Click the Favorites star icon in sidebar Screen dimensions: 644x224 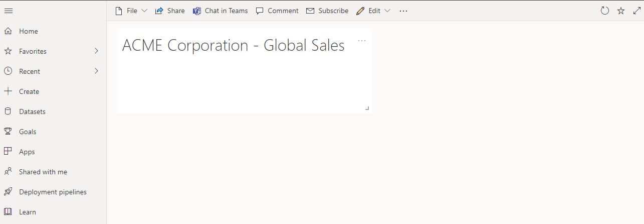click(x=8, y=51)
